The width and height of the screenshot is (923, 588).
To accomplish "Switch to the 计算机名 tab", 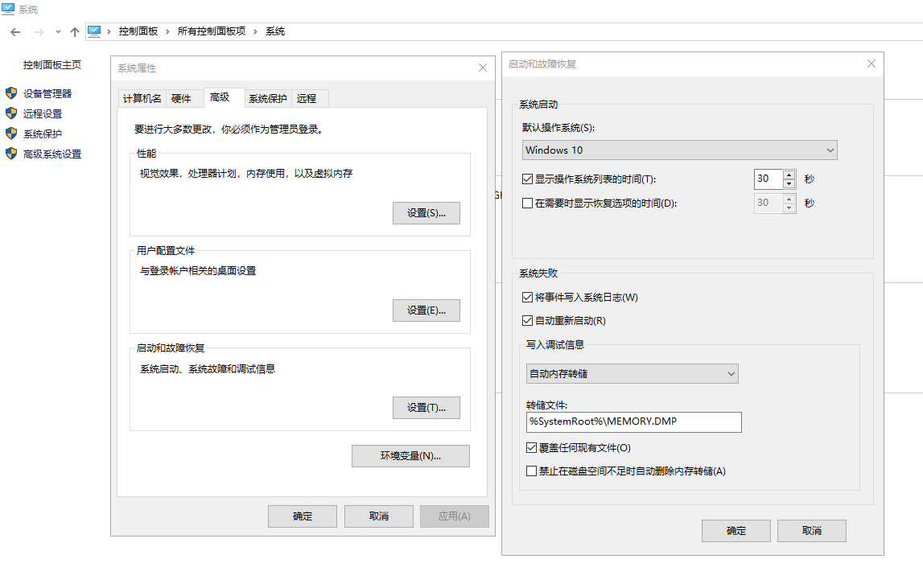I will 142,97.
